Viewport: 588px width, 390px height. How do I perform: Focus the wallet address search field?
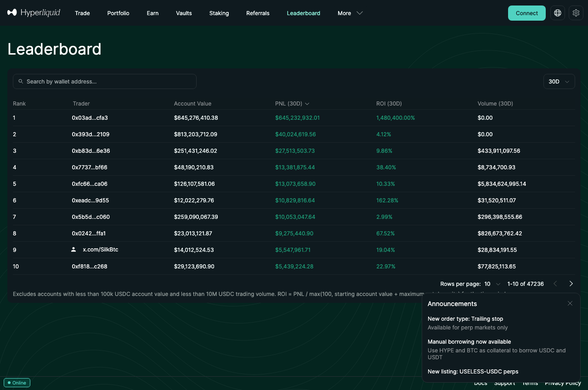(x=105, y=81)
